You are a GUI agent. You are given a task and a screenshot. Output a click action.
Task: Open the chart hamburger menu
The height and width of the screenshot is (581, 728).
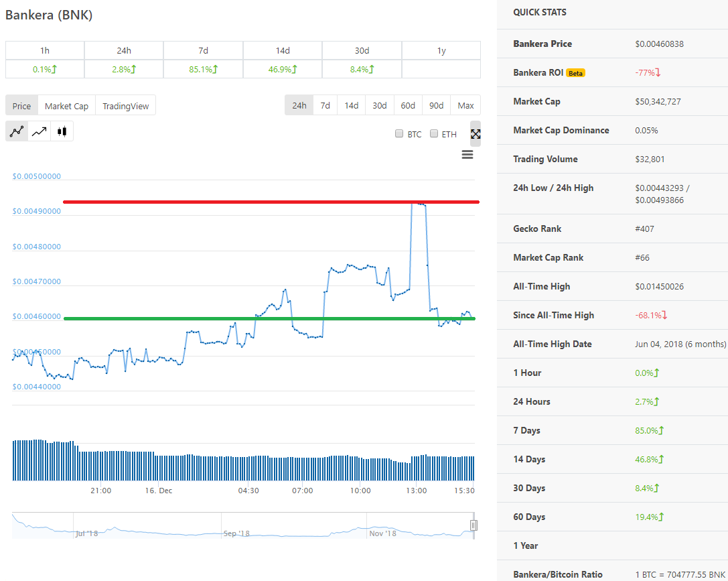point(467,155)
